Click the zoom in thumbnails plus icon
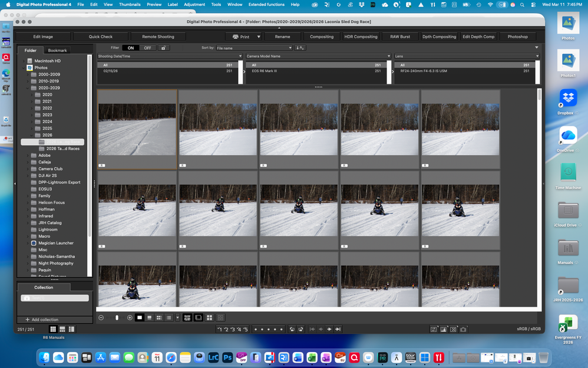 tap(130, 318)
